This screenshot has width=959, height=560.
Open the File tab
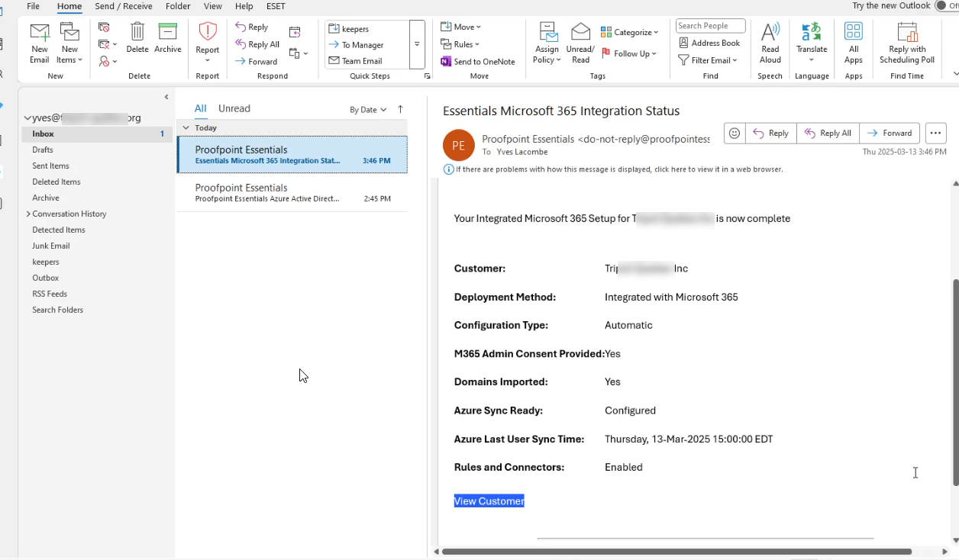click(x=33, y=6)
